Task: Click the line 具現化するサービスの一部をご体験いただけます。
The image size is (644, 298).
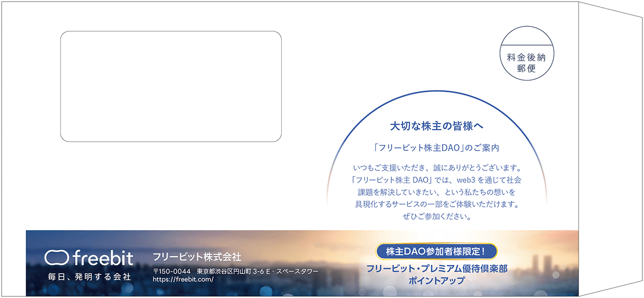Action: [437, 205]
